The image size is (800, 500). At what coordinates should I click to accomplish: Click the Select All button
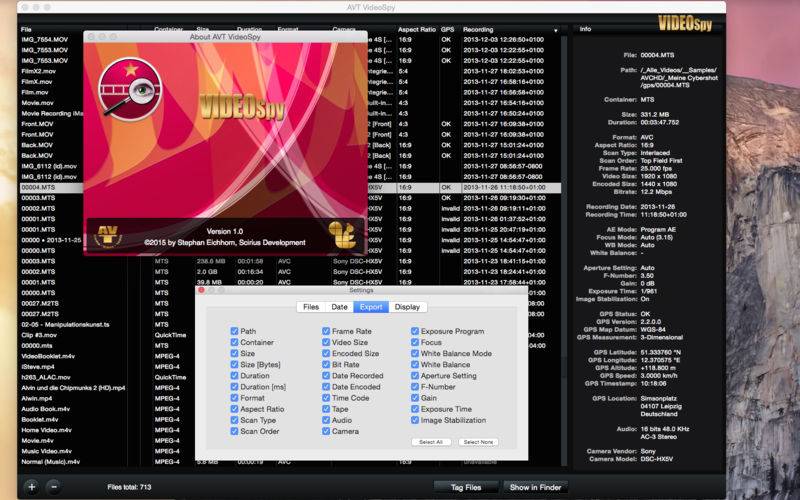(x=431, y=442)
